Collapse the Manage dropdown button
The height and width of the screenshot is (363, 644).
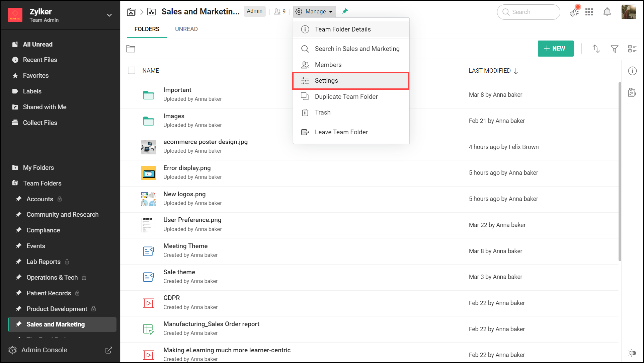(x=315, y=12)
